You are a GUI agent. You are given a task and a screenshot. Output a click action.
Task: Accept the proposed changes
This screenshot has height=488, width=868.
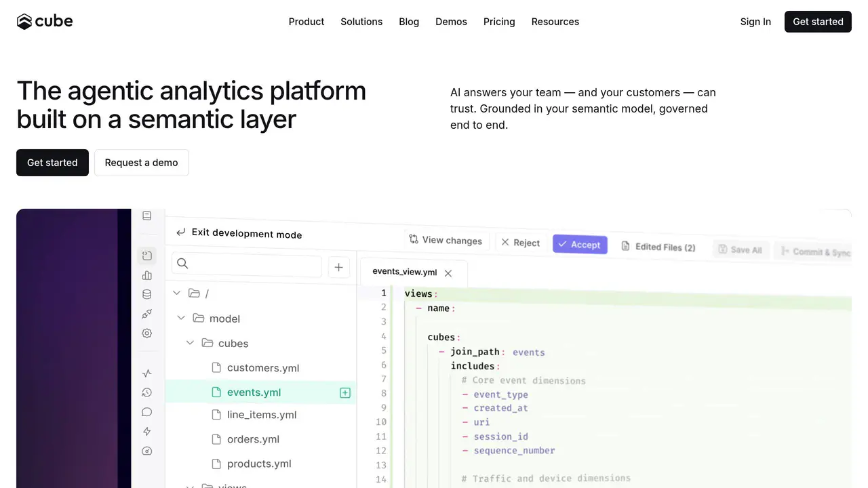[580, 245]
